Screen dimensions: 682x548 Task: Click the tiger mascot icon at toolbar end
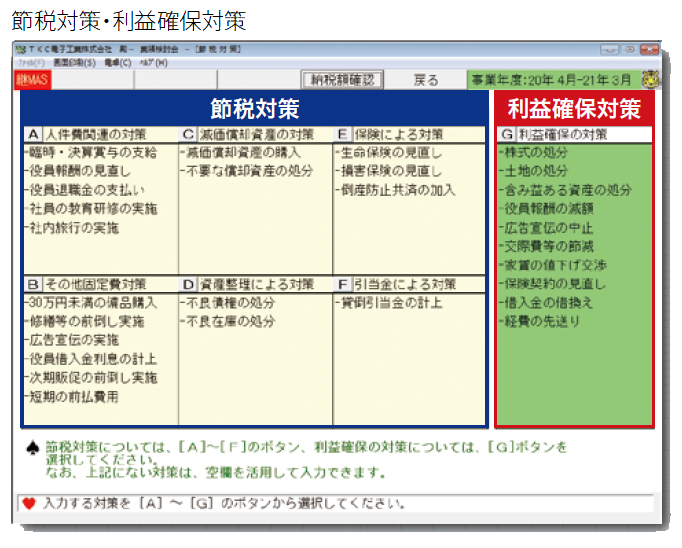(x=651, y=80)
